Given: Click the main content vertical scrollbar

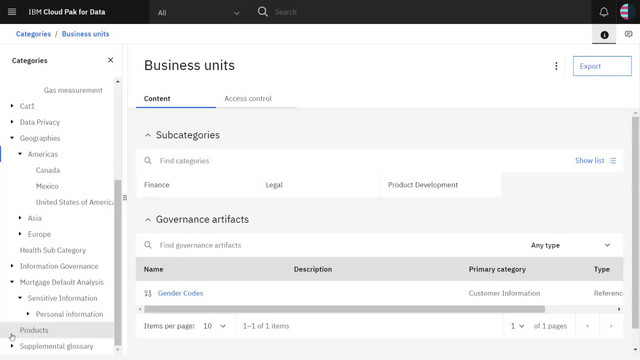Looking at the screenshot, I should point(635,222).
